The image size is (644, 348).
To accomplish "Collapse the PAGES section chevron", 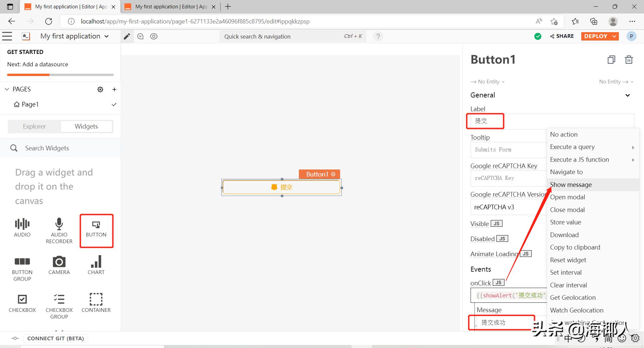I will pos(7,89).
